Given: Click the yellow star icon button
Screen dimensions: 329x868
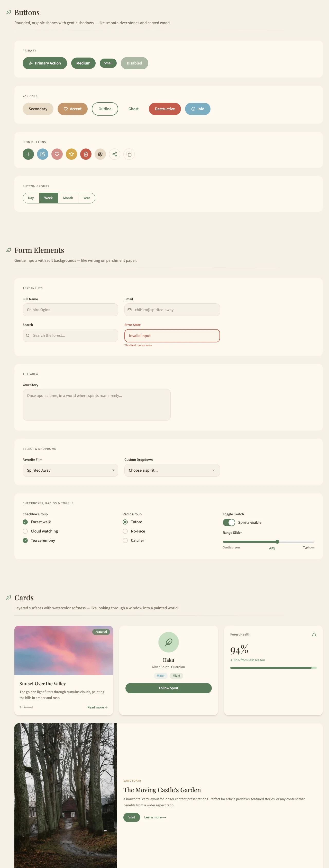Looking at the screenshot, I should [71, 154].
